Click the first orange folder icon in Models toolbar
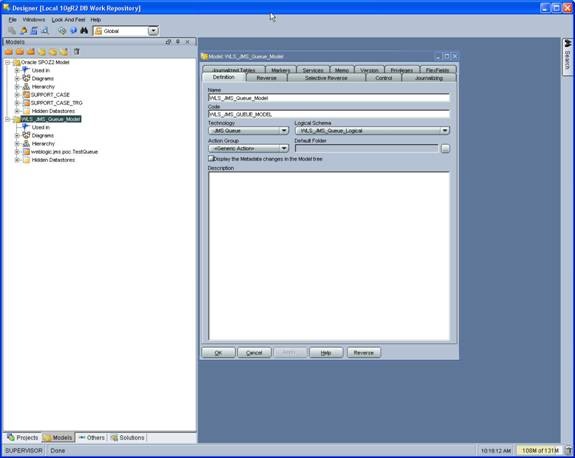The width and height of the screenshot is (575, 458). pos(9,52)
